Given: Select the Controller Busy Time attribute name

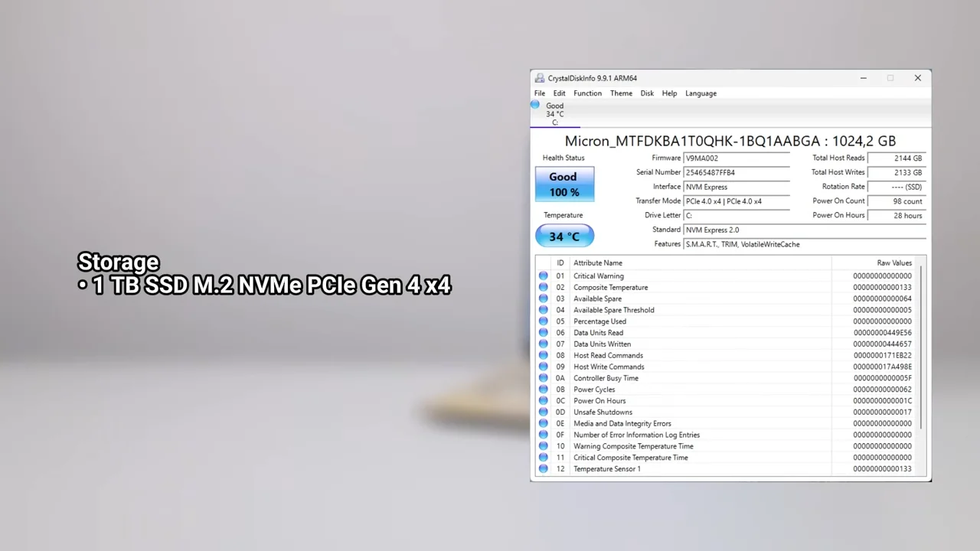Looking at the screenshot, I should pyautogui.click(x=606, y=378).
